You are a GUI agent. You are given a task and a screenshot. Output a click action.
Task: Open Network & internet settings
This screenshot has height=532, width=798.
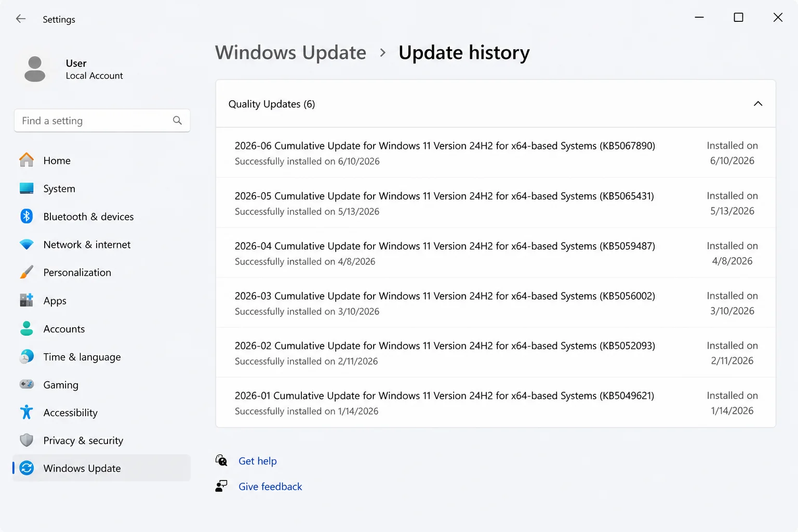pos(102,245)
